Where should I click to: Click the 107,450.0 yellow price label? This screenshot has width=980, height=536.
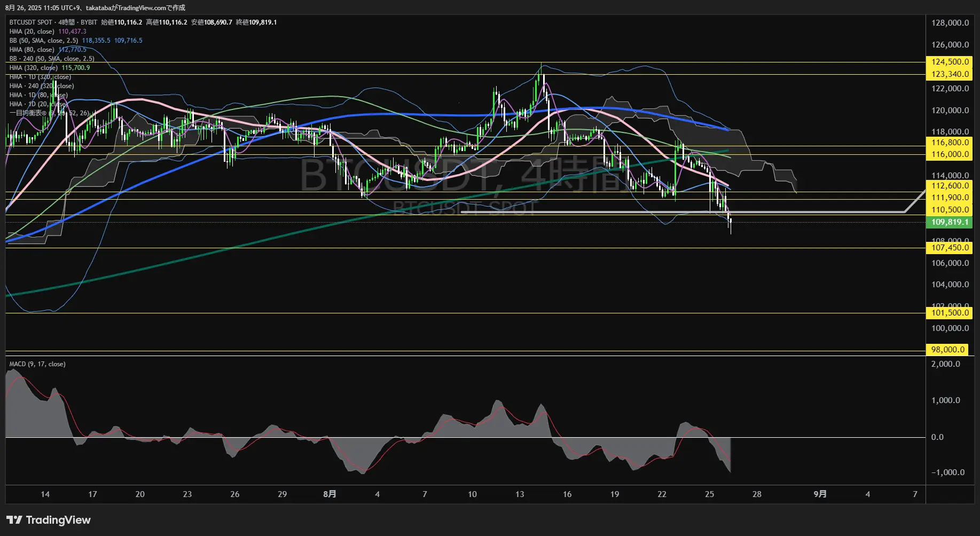click(x=949, y=248)
